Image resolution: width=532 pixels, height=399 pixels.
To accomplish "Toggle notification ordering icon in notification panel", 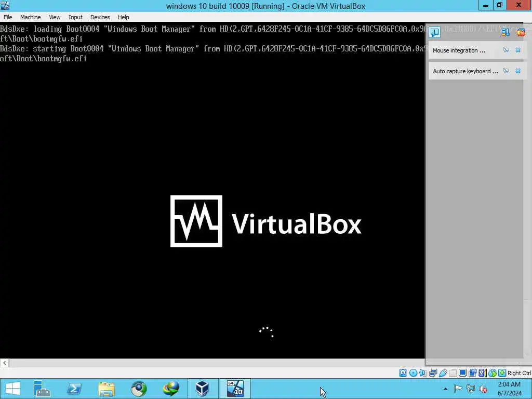I will (506, 32).
